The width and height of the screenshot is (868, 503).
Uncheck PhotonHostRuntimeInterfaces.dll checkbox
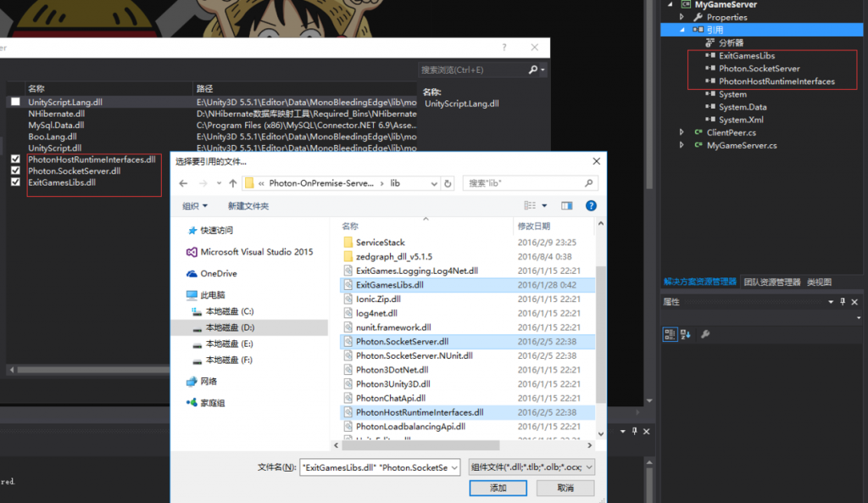coord(15,159)
